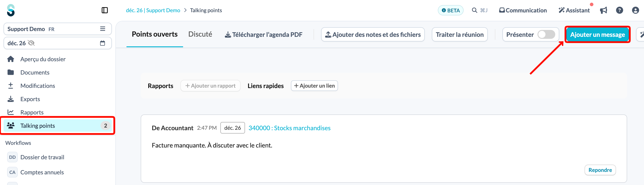This screenshot has height=185, width=644.
Task: Click Ajouter un message button
Action: coord(597,35)
